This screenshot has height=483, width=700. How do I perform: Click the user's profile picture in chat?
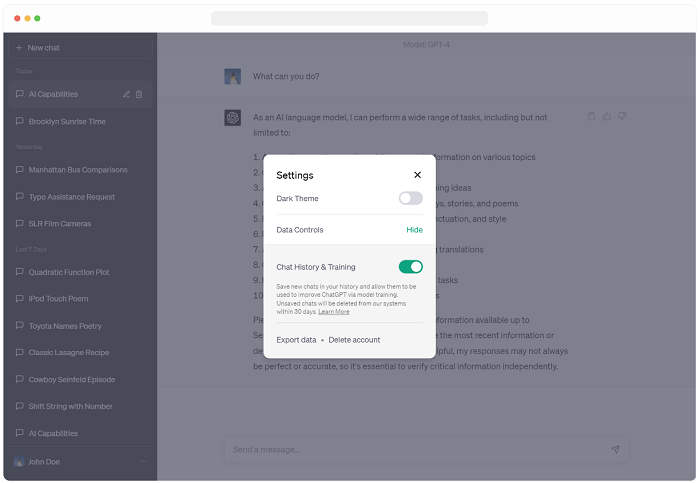[x=233, y=76]
